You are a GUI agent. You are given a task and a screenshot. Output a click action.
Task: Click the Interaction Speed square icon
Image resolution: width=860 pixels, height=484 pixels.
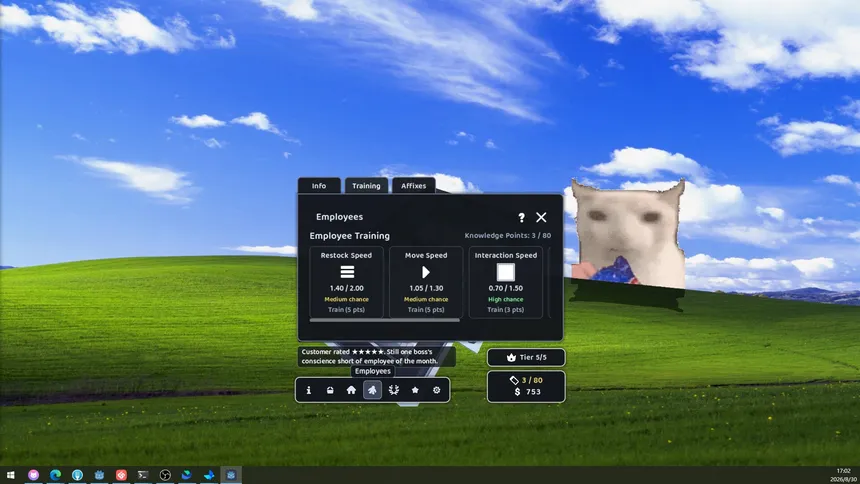tap(506, 272)
